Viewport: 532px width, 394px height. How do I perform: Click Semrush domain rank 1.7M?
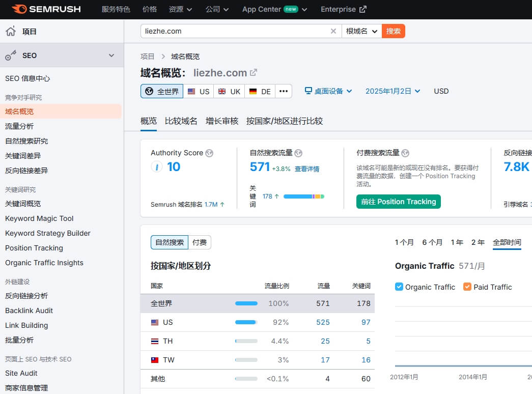click(x=211, y=204)
